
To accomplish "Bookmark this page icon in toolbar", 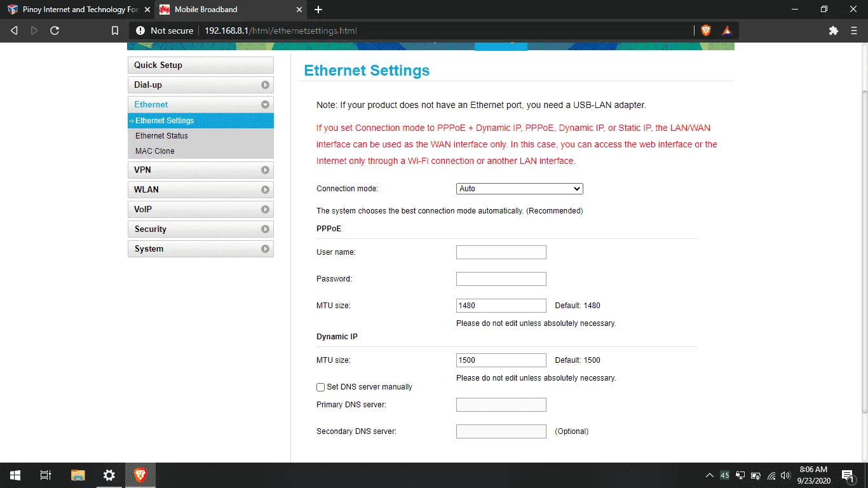I will tap(115, 30).
